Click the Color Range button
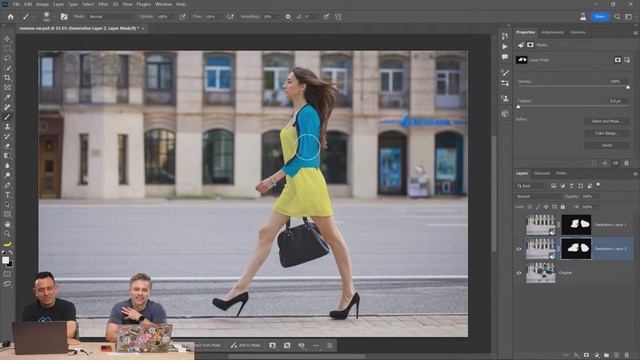The height and width of the screenshot is (360, 640). pyautogui.click(x=606, y=133)
